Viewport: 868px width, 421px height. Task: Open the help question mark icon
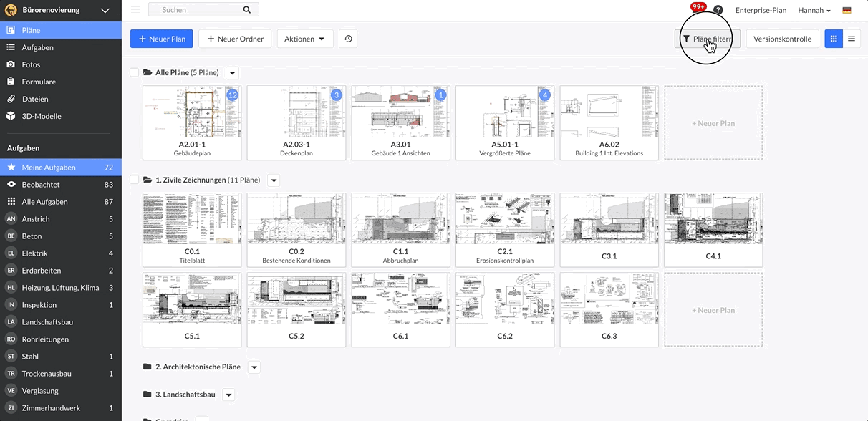(718, 11)
